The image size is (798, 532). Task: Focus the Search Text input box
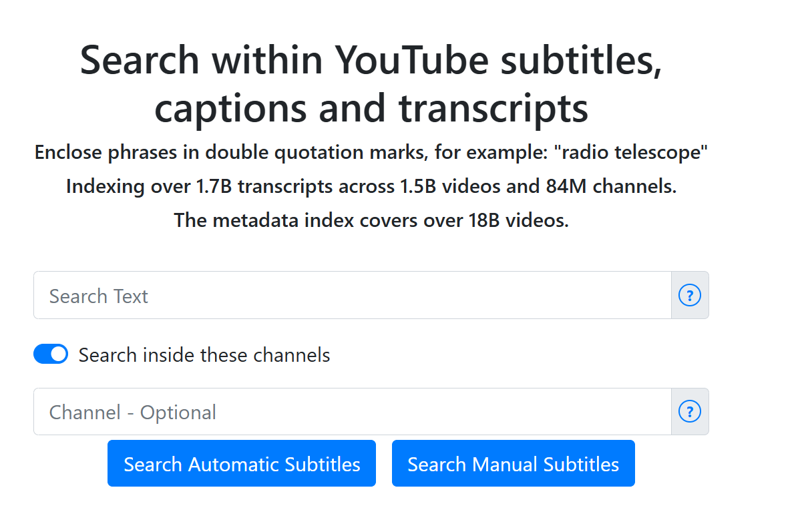coord(352,296)
